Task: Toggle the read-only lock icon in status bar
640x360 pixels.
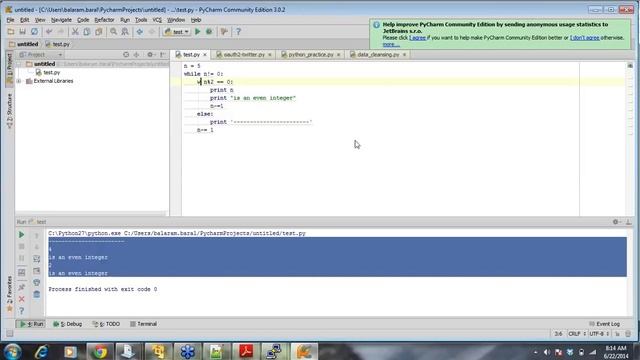Action: click(617, 334)
